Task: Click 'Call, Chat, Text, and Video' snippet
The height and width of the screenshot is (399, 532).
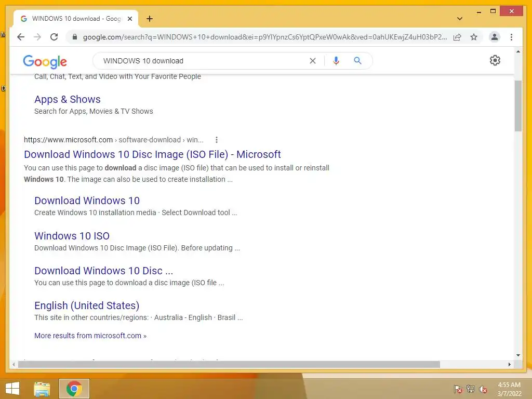Action: pos(117,77)
